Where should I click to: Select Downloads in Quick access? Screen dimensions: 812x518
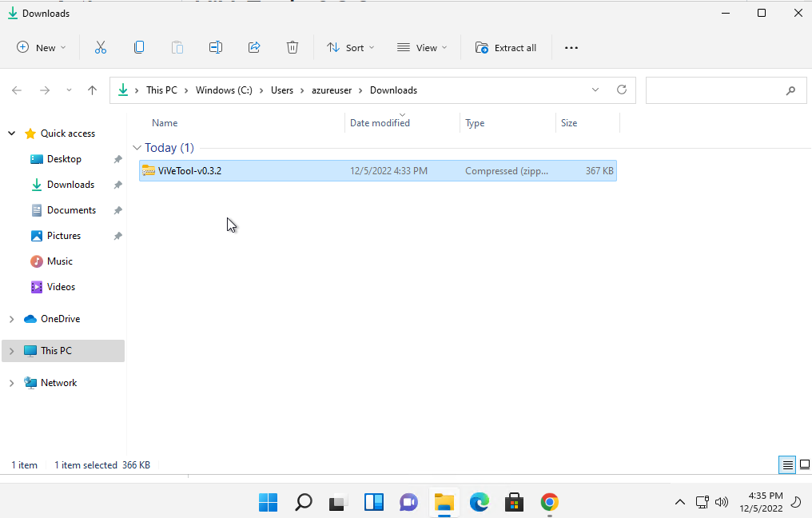71,185
